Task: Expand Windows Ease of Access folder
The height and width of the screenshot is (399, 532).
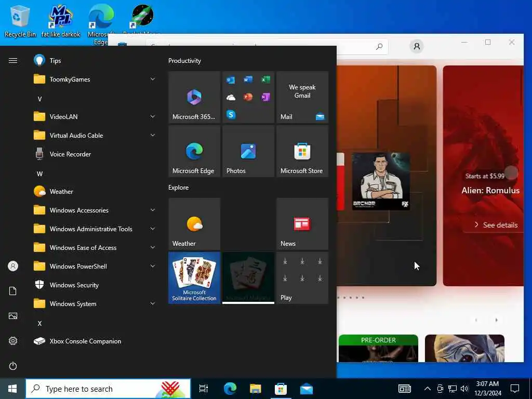Action: click(x=95, y=247)
